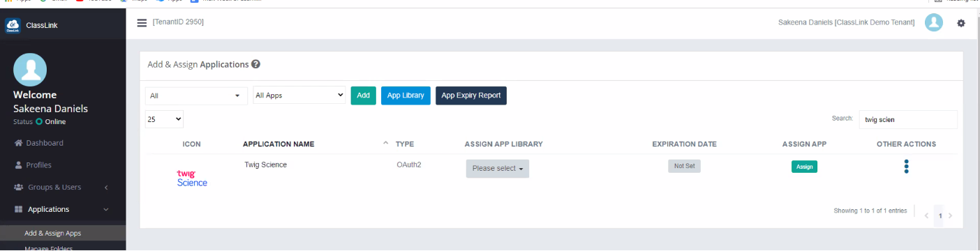This screenshot has width=980, height=251.
Task: Click the Dashboard home icon
Action: pos(19,143)
